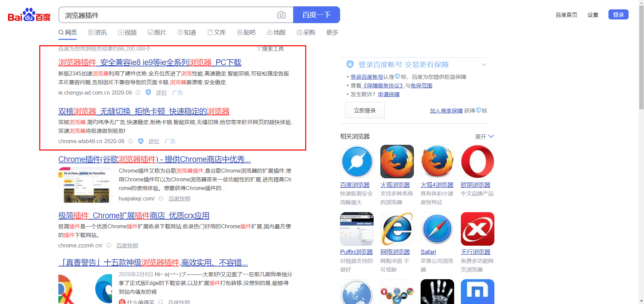644x304 pixels.
Task: Open the Puffin浏览器 text link
Action: pos(357,252)
